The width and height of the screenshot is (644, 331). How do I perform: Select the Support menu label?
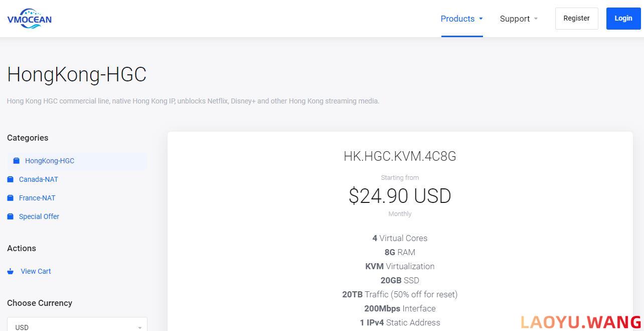click(x=515, y=19)
